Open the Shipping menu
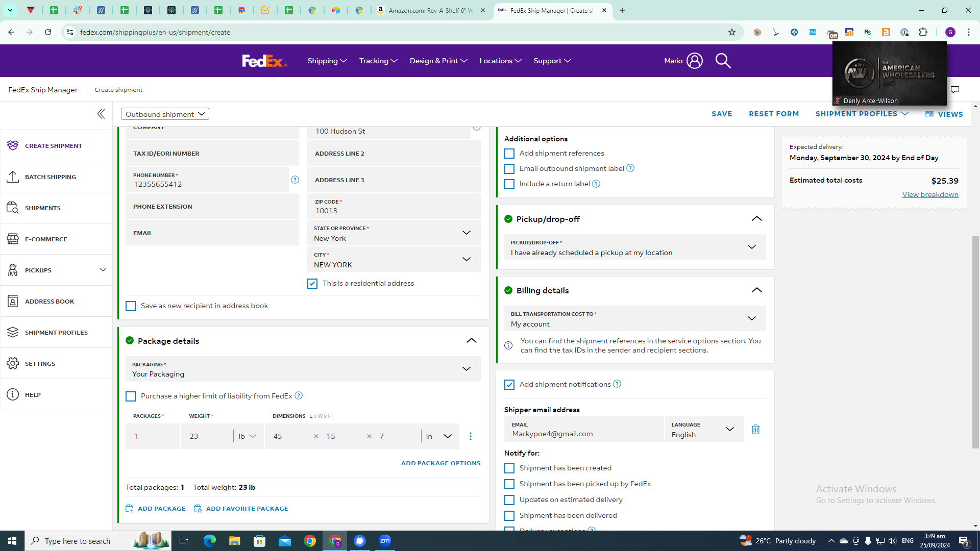 327,61
